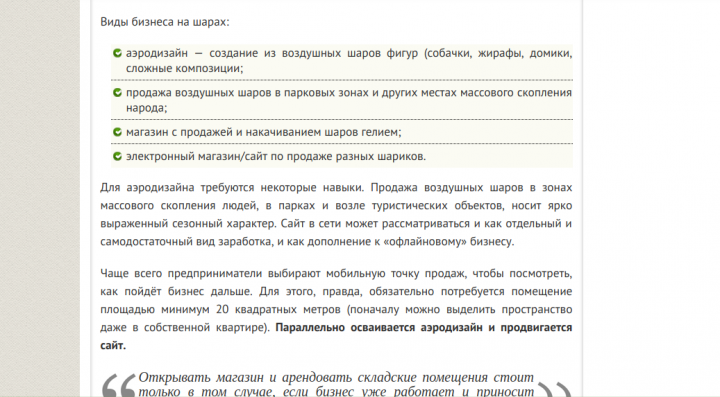Click the green bullet icon beside 'продажа воздушных шаров'
This screenshot has width=720, height=397.
(x=117, y=93)
